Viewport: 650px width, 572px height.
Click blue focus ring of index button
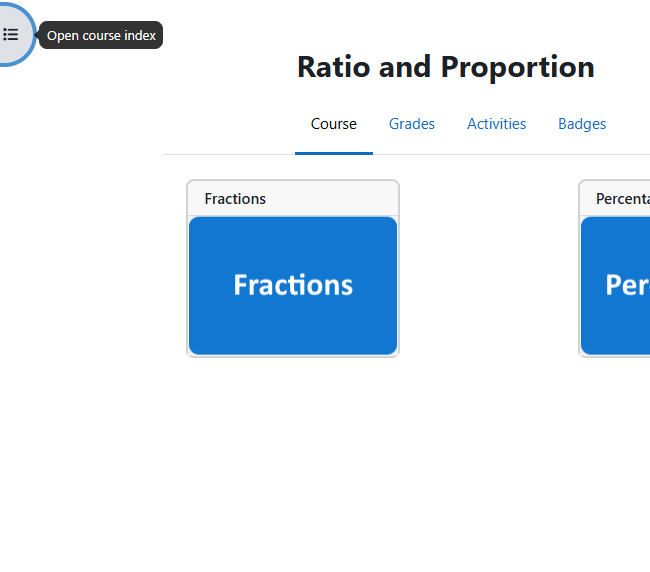coord(34,34)
